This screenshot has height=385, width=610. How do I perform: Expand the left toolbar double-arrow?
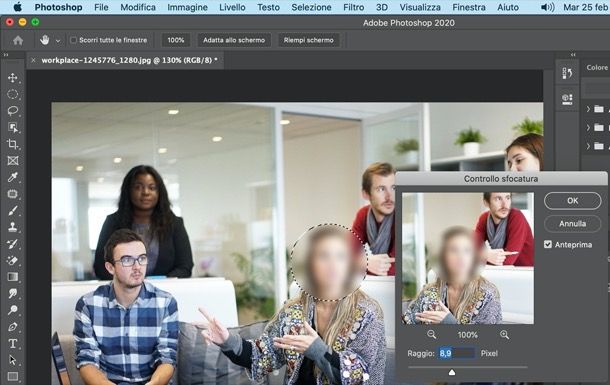[6, 55]
